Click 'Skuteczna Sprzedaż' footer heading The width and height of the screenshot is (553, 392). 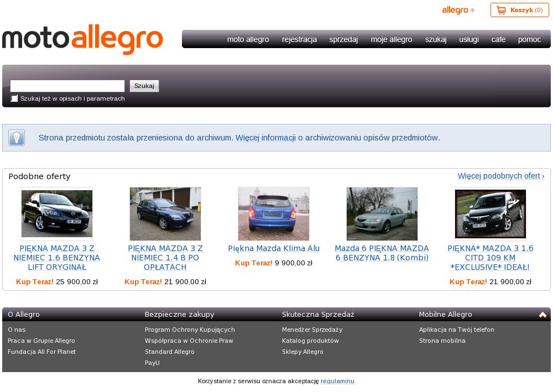click(318, 315)
